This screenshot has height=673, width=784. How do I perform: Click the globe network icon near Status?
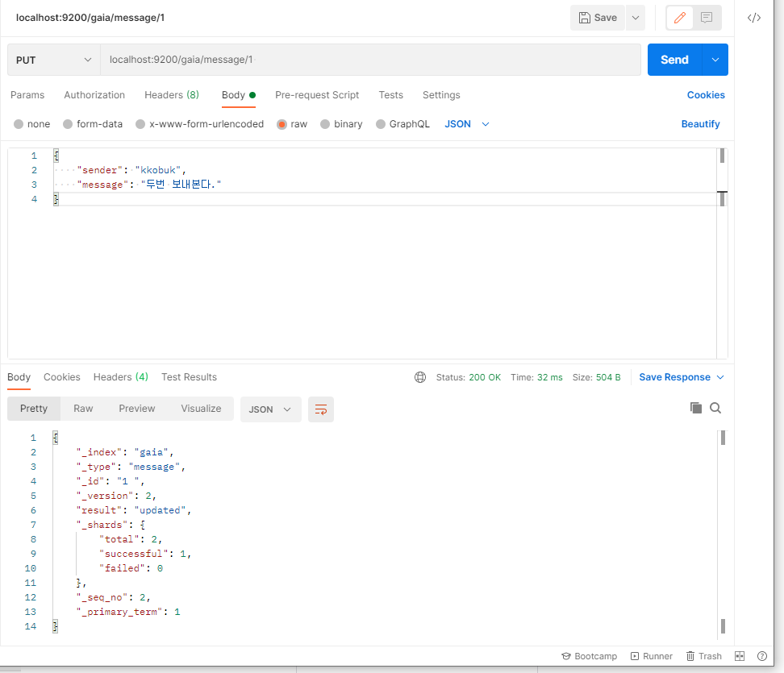coord(420,377)
